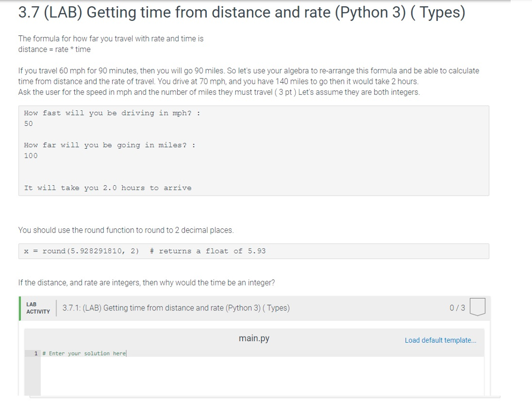Image resolution: width=532 pixels, height=401 pixels.
Task: Click the LAB ACTIVITY label
Action: point(38,308)
